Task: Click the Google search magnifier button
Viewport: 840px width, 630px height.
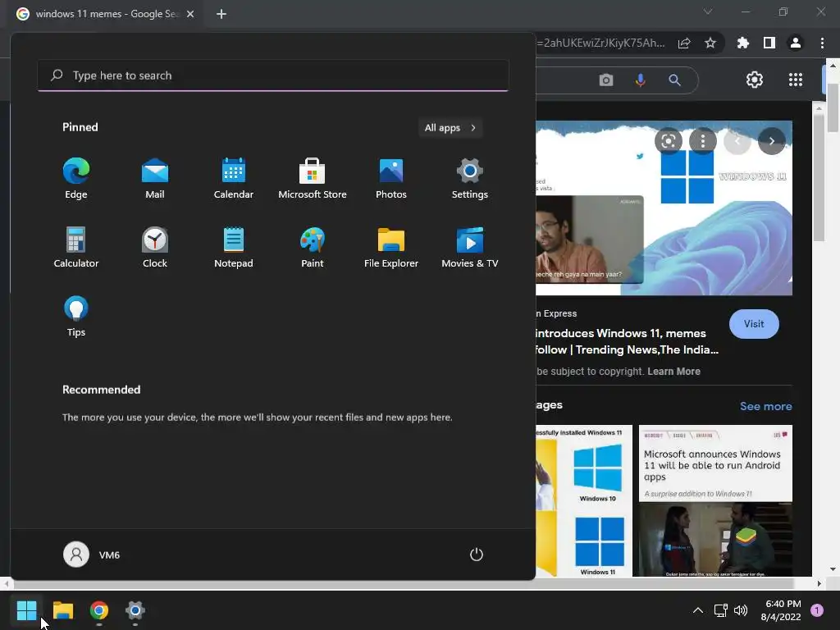Action: coord(674,80)
